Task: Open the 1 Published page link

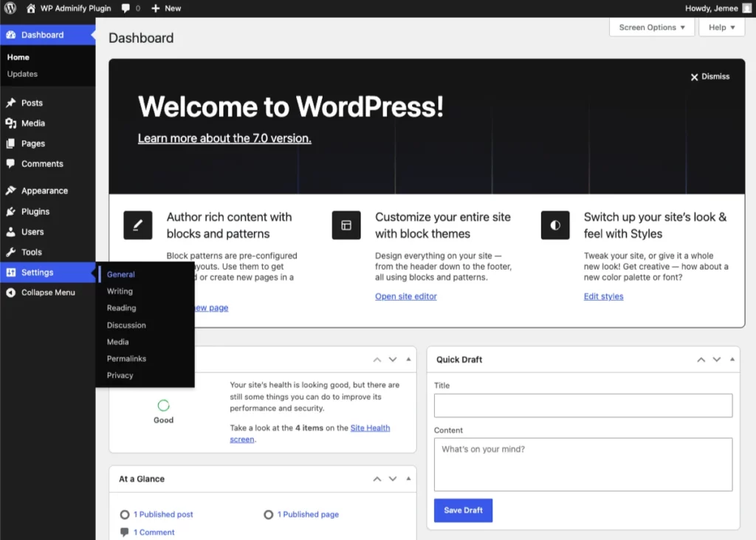Action: pyautogui.click(x=308, y=514)
